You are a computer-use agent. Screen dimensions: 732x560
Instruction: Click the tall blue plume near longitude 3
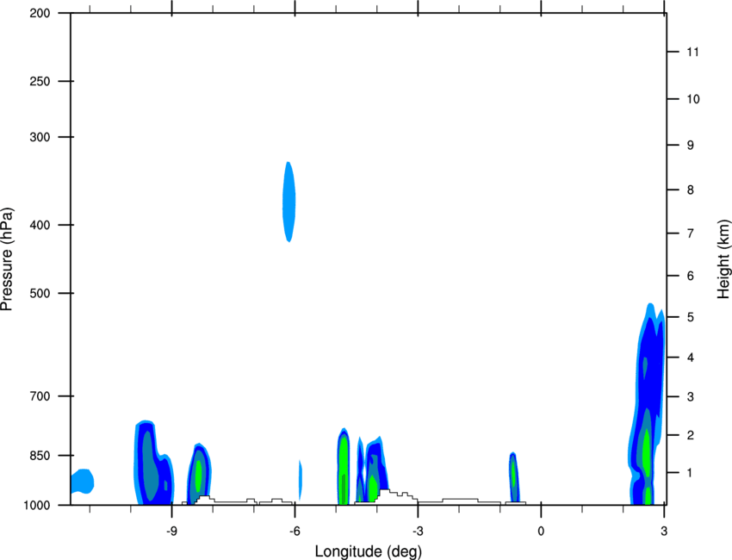(647, 404)
